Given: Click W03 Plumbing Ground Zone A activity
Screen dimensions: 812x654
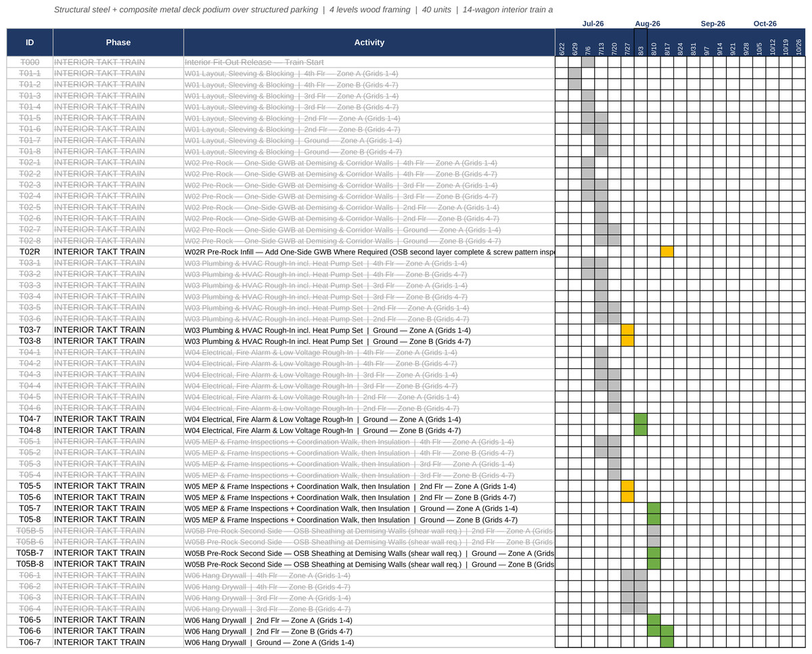Looking at the screenshot, I should tap(369, 330).
